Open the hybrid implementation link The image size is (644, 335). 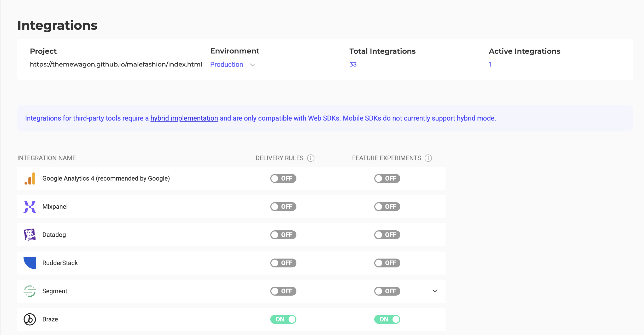(x=184, y=118)
